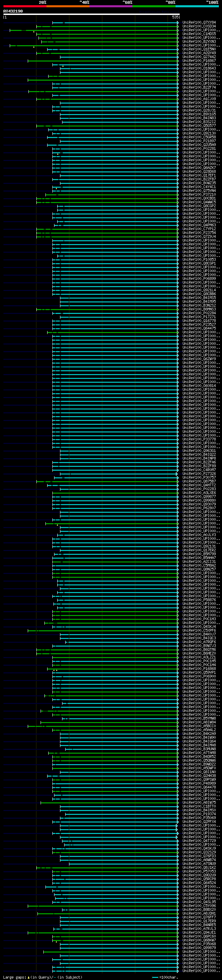This screenshot has width=222, height=980.
Task: Click UniRef100_Q2U5A9 label
Action: coord(199,145)
